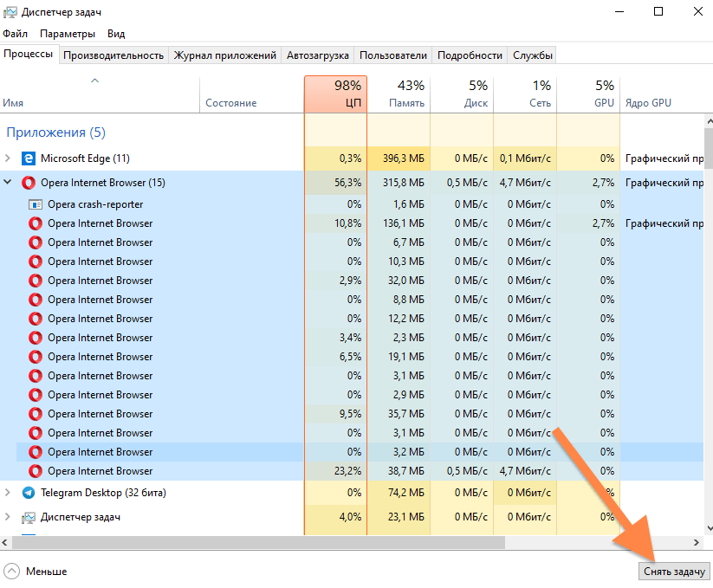The height and width of the screenshot is (588, 713).
Task: Switch to the Подробности tab
Action: point(470,55)
